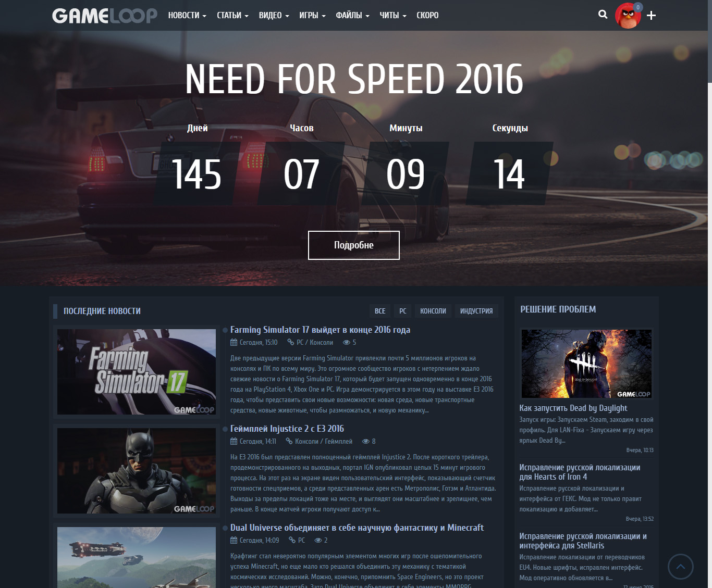712x588 pixels.
Task: Click views eye icon on Farming Simulator news
Action: (x=346, y=342)
